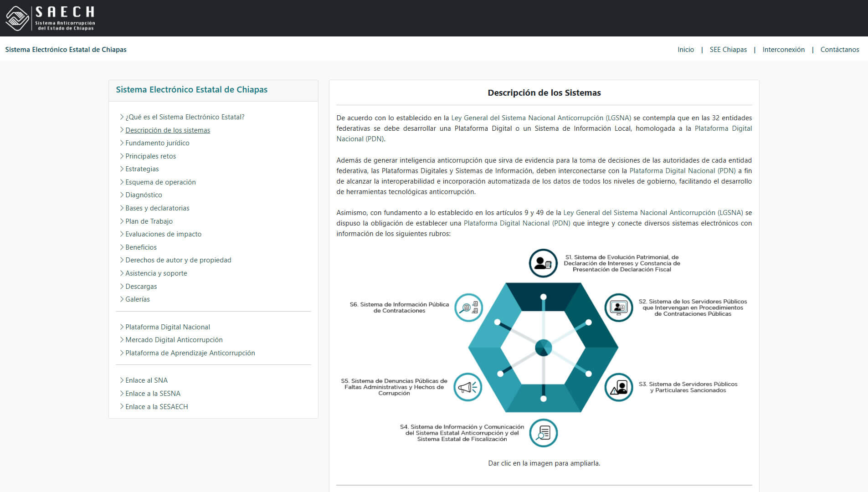Open Asistencia y soporte link
868x492 pixels.
pyautogui.click(x=156, y=273)
